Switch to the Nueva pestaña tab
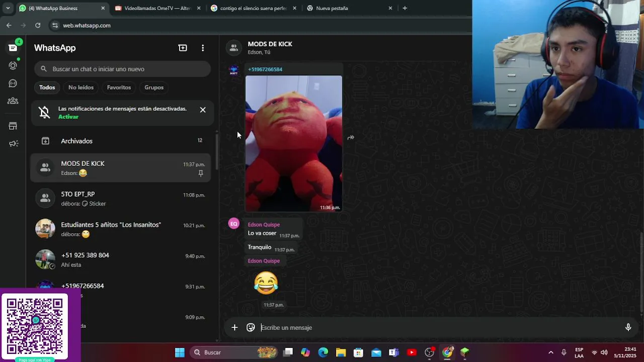Viewport: 644px width, 362px height. 350,8
